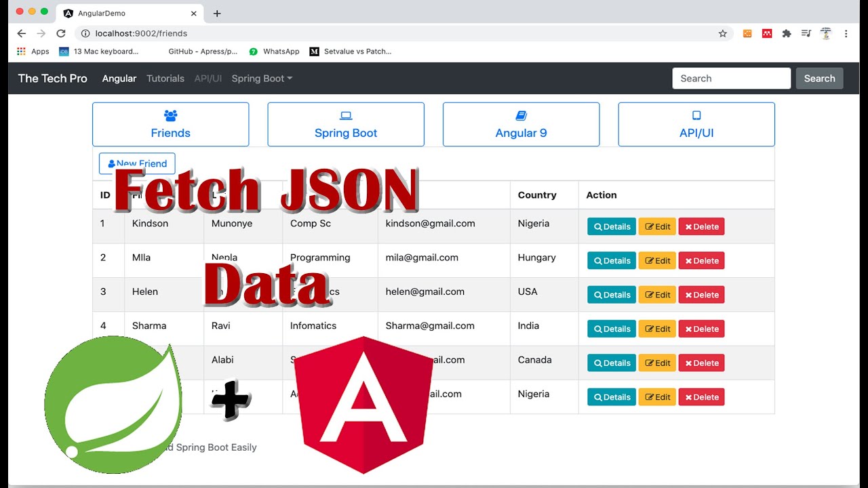This screenshot has width=868, height=488.
Task: Open Apps bookmarks shortcut
Action: (x=33, y=52)
